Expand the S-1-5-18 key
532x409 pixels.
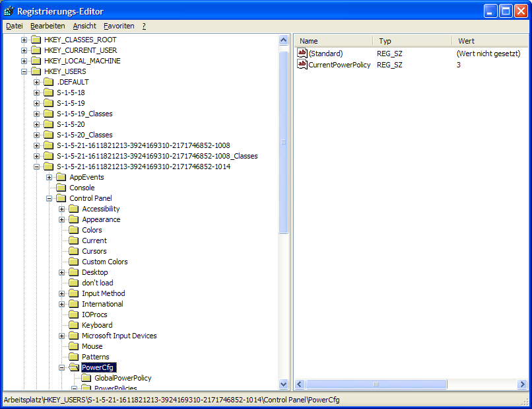(37, 93)
